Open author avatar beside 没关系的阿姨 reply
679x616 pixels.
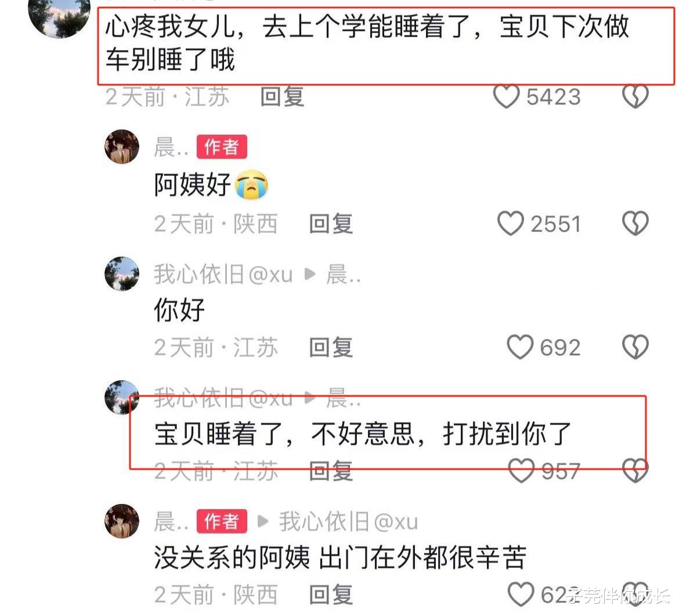pos(122,521)
